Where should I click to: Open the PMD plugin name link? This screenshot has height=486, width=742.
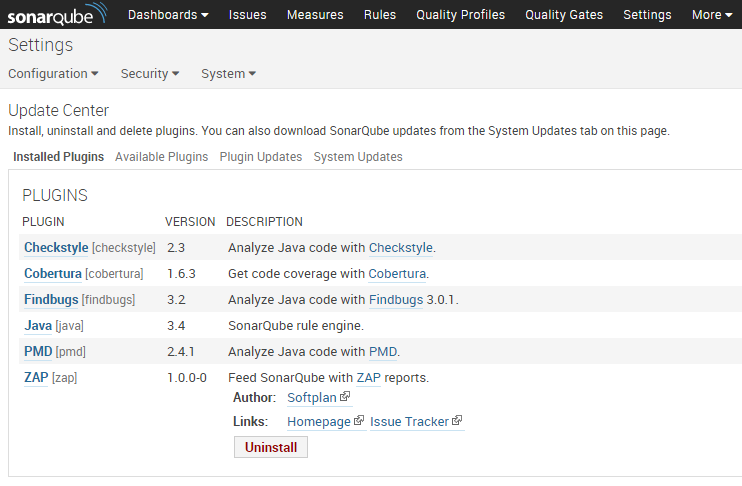[38, 352]
